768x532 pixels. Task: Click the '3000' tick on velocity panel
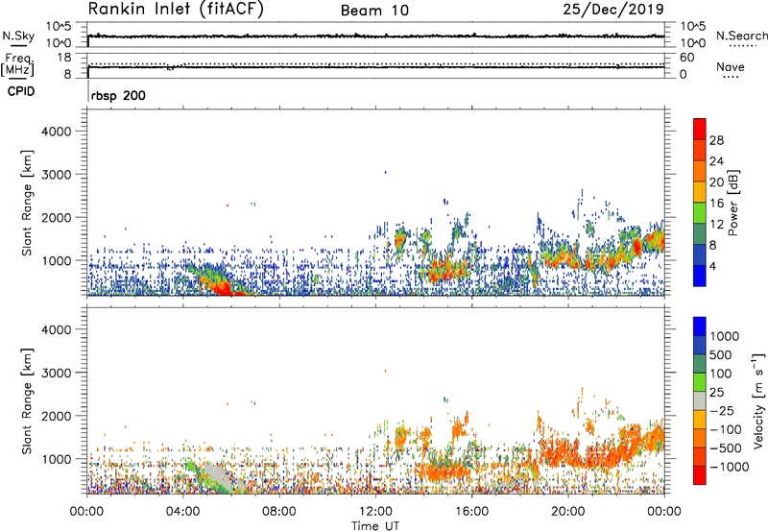pyautogui.click(x=56, y=373)
